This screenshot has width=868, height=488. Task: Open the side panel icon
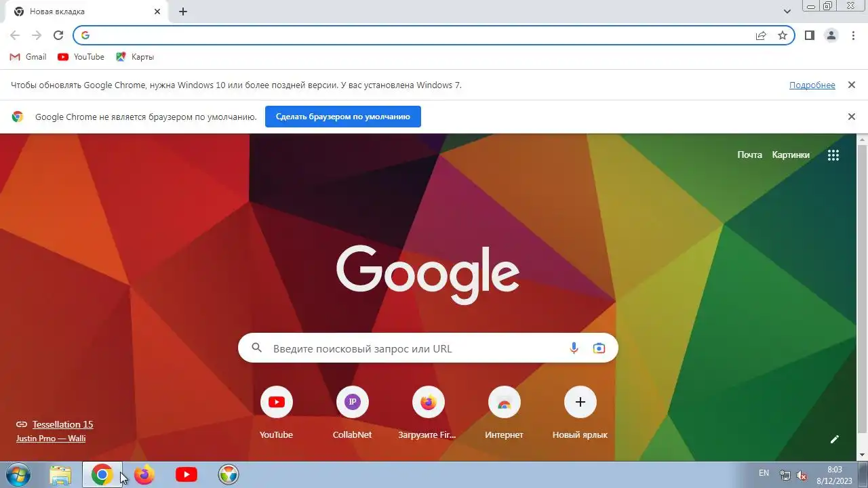click(x=810, y=35)
